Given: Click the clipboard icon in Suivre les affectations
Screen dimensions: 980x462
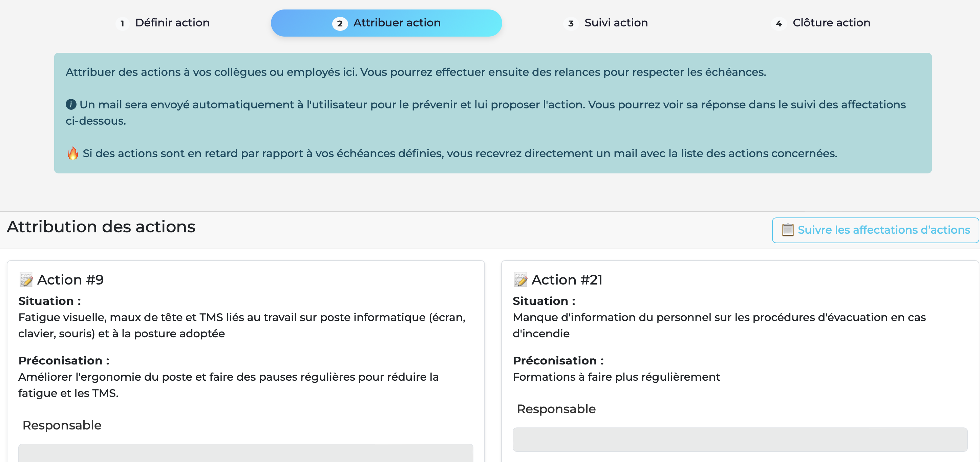Looking at the screenshot, I should pyautogui.click(x=788, y=230).
